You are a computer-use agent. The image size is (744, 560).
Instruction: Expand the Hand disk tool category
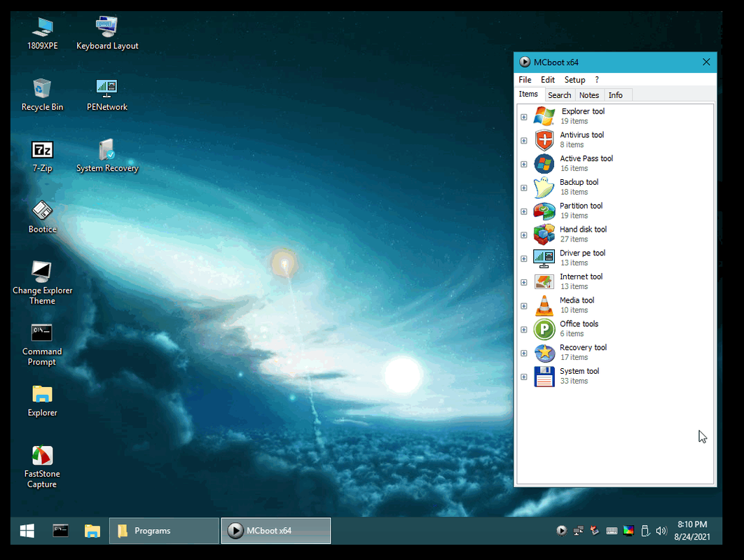(x=524, y=235)
